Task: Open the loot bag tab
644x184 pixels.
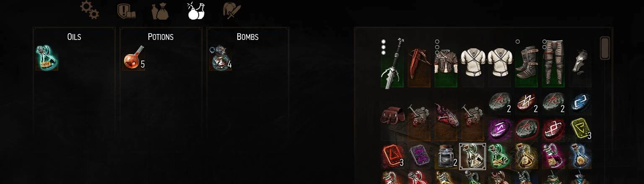Action: coord(160,11)
